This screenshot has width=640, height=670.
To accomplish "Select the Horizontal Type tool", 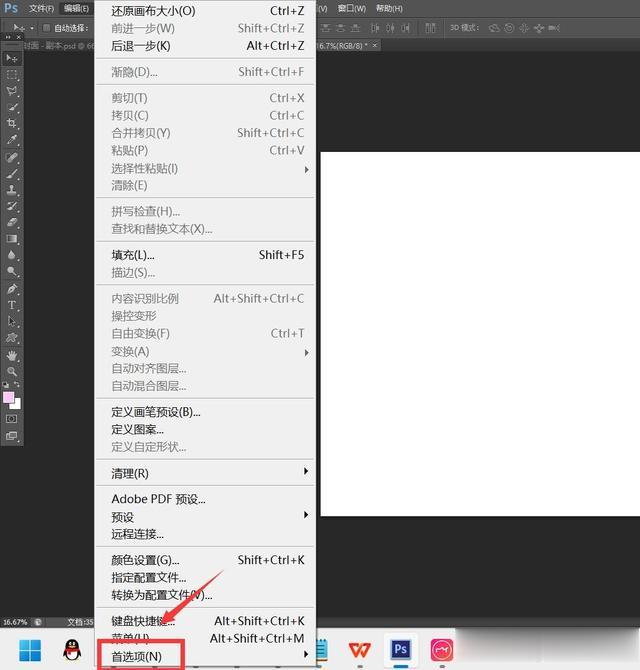I will (x=12, y=305).
